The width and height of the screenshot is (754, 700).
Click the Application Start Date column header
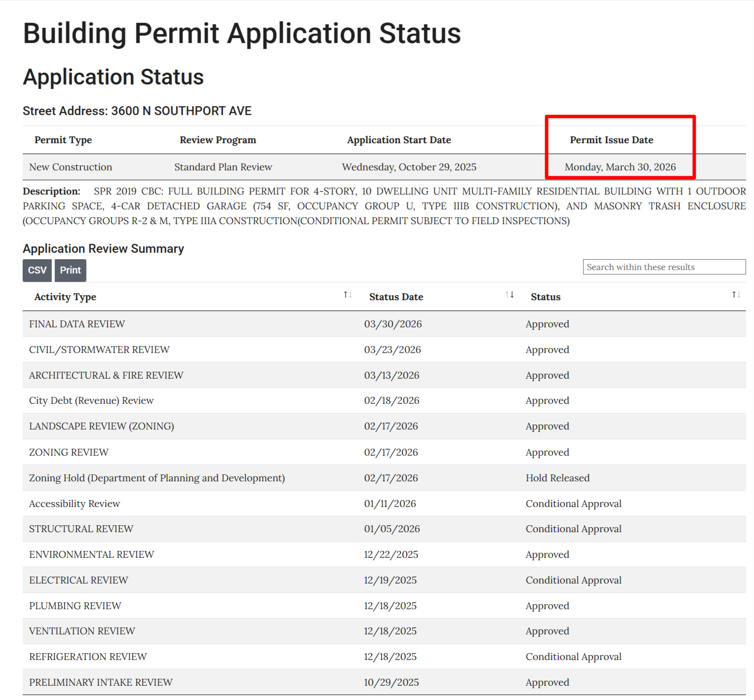398,140
